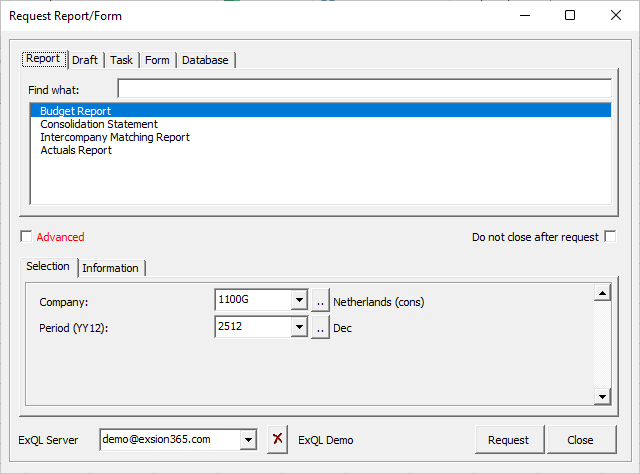Focus the 'Find what' search field
The height and width of the screenshot is (474, 640).
coord(364,88)
